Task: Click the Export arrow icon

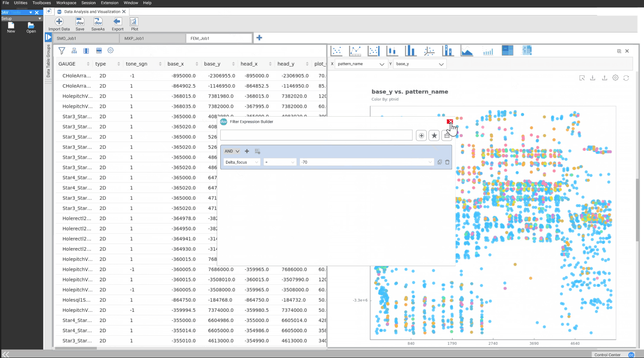Action: tap(117, 21)
